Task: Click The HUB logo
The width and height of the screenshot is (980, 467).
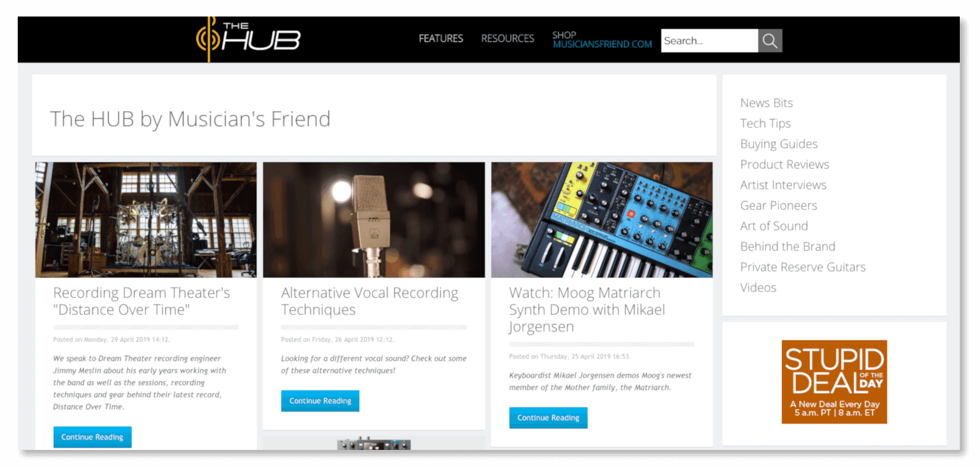Action: [x=248, y=39]
